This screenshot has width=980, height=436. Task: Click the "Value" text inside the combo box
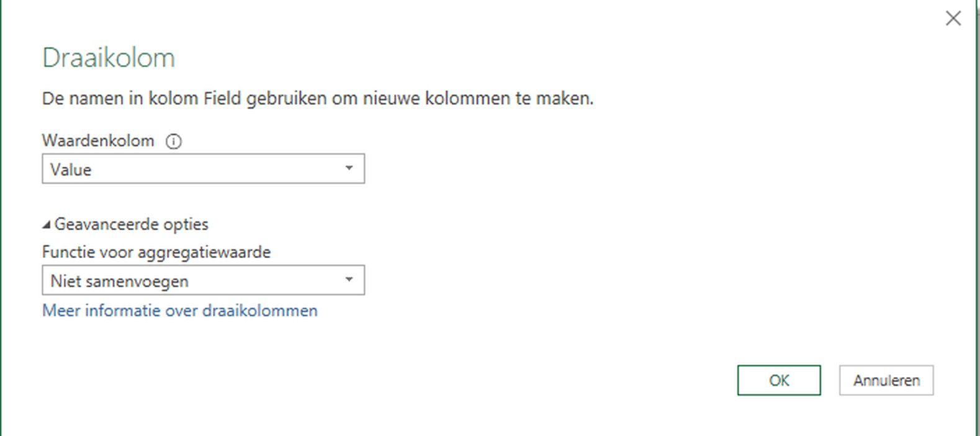point(71,170)
